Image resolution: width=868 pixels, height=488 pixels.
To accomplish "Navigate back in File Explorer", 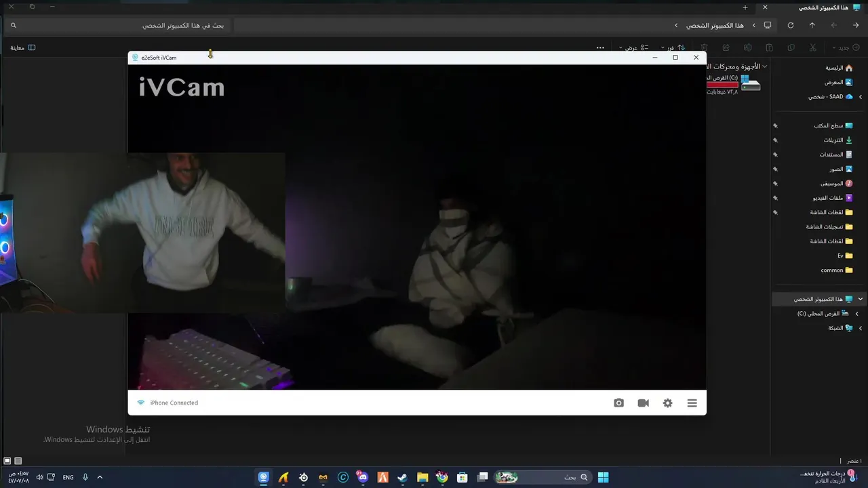I will pos(856,25).
